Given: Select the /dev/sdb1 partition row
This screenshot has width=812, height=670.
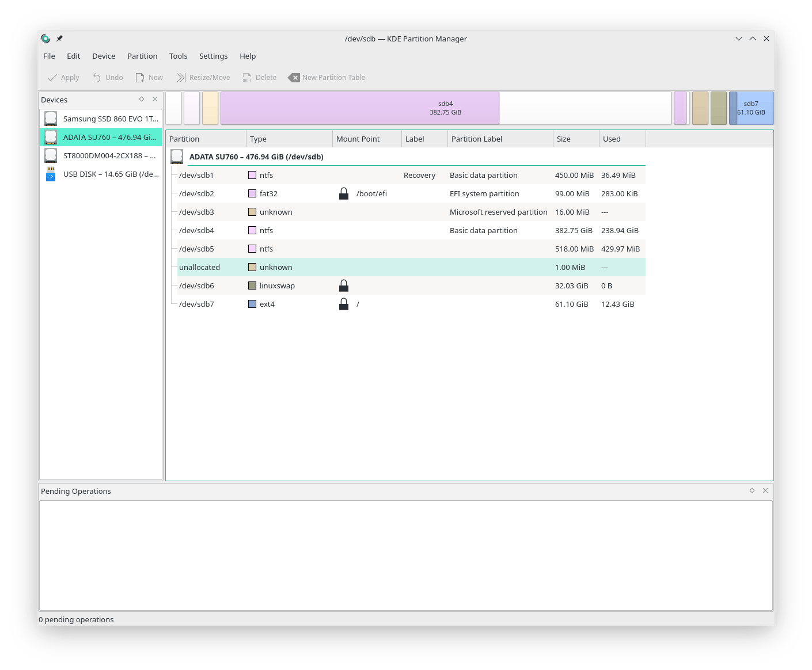Looking at the screenshot, I should (411, 175).
